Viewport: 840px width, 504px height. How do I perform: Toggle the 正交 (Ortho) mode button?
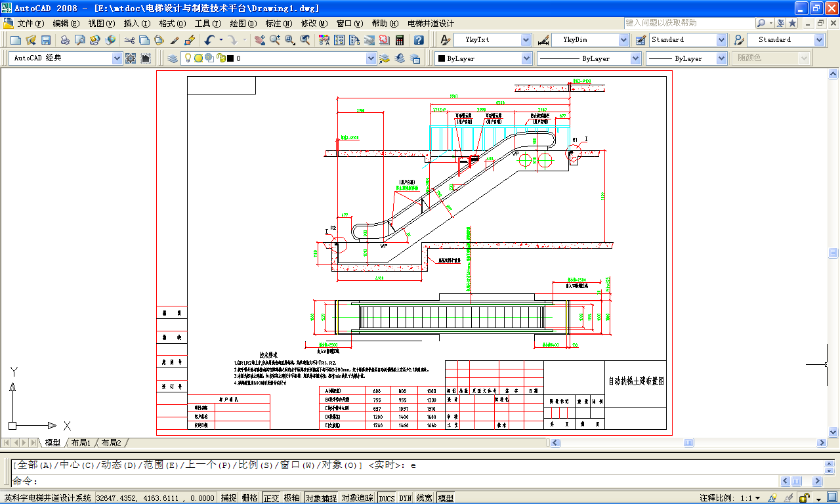(270, 498)
